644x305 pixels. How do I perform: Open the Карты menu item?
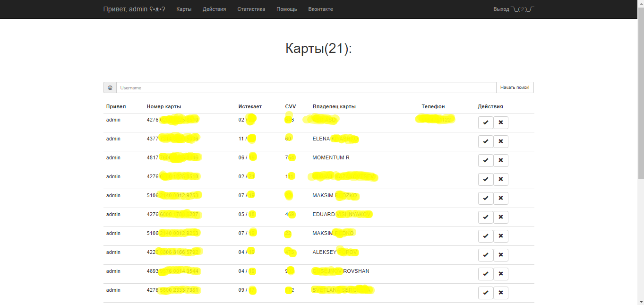pos(184,9)
